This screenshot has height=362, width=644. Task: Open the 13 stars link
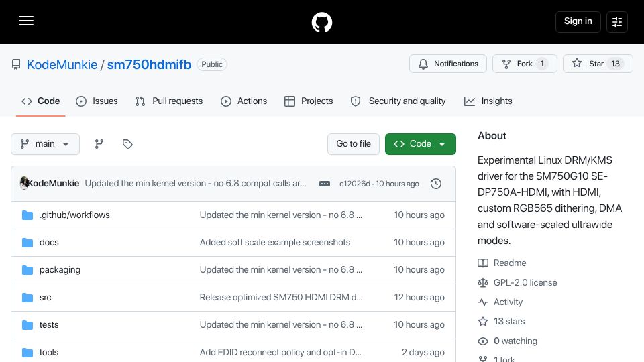point(509,321)
